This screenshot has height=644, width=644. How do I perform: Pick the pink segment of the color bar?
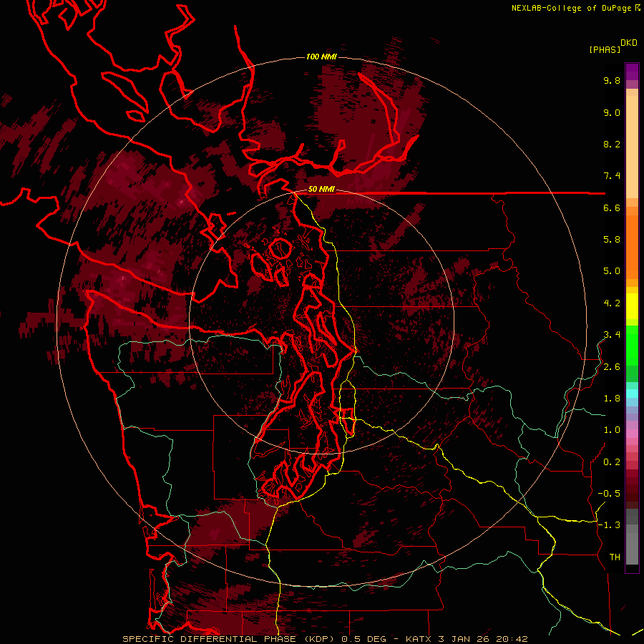pos(632,434)
